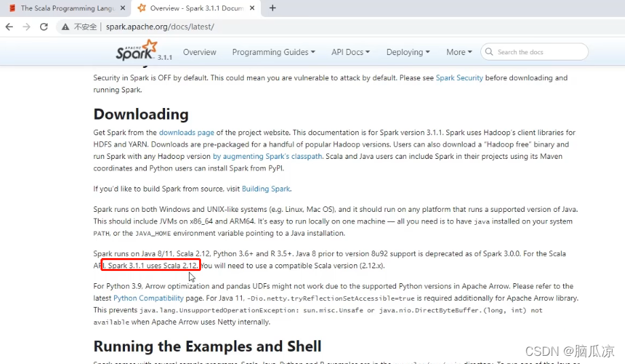625x364 pixels.
Task: Expand the API Docs dropdown
Action: pyautogui.click(x=351, y=52)
